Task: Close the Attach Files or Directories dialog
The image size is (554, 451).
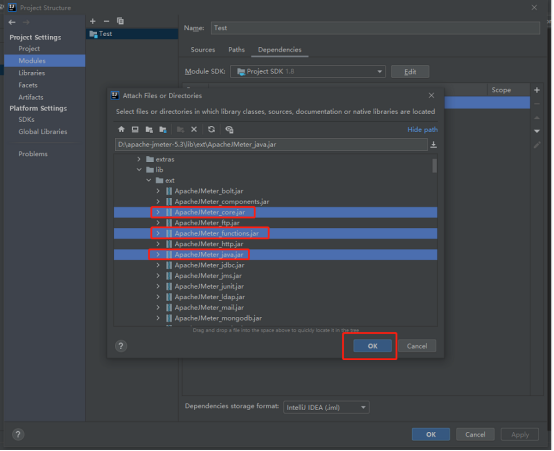Action: [431, 95]
